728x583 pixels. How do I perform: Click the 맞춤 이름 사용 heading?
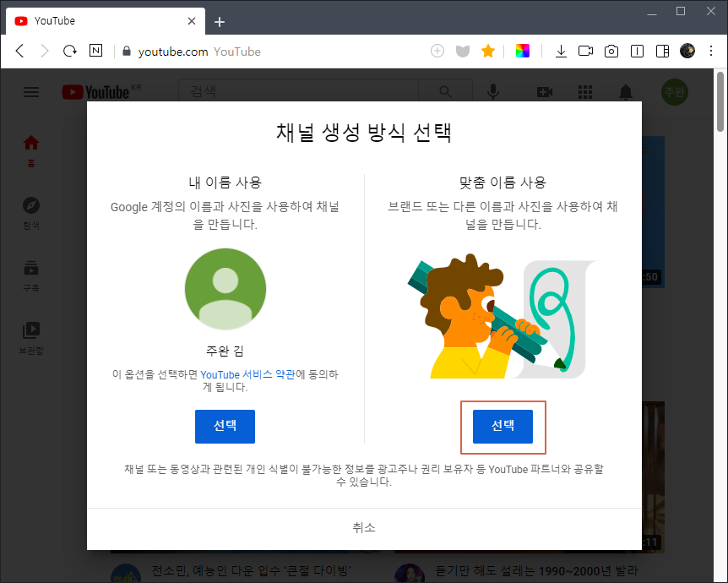click(503, 183)
